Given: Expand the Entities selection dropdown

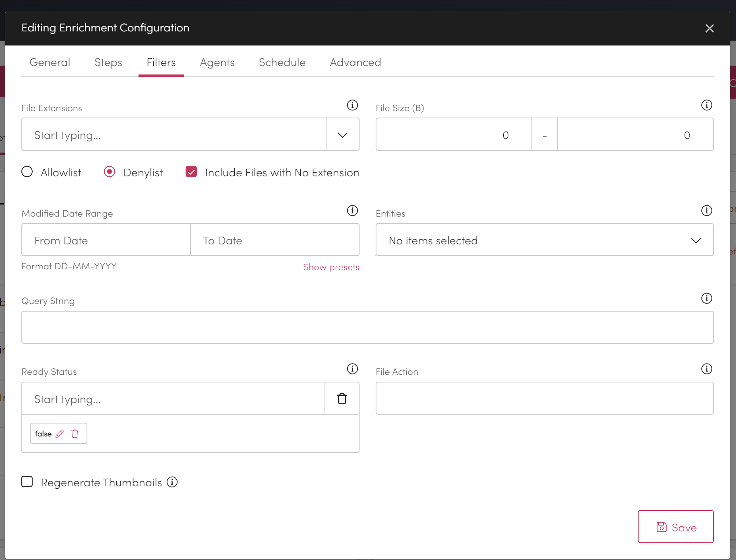Looking at the screenshot, I should [x=696, y=240].
